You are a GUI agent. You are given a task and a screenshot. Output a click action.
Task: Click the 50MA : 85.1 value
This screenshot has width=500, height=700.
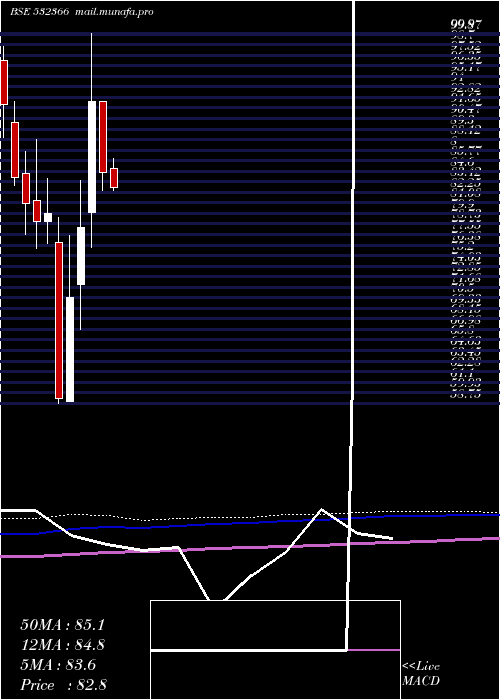click(62, 625)
